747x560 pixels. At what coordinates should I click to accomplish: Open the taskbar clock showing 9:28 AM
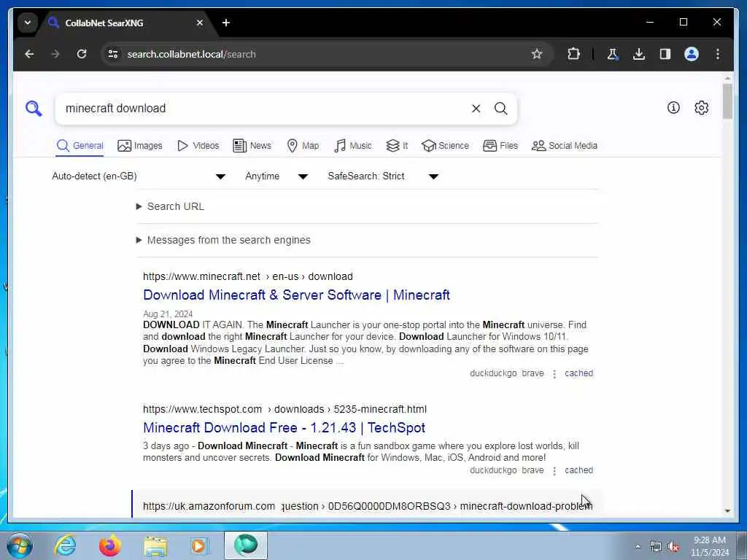click(710, 546)
